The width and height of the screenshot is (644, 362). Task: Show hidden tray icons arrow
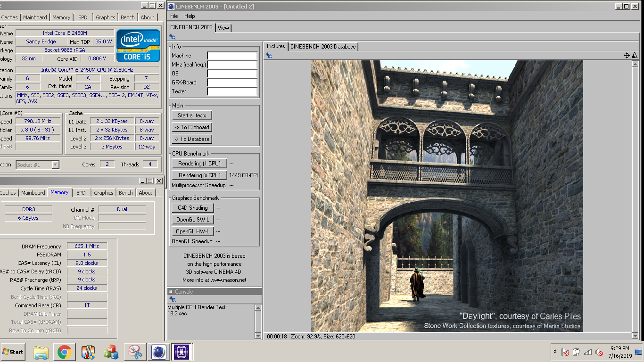click(555, 352)
